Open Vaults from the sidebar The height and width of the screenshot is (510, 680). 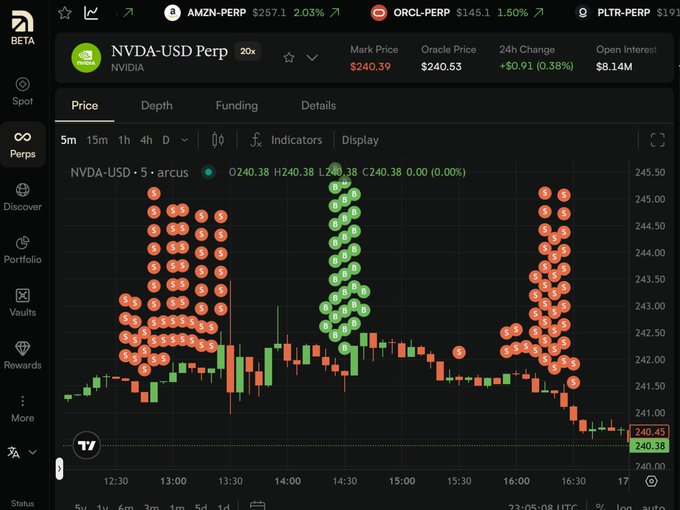[x=23, y=303]
